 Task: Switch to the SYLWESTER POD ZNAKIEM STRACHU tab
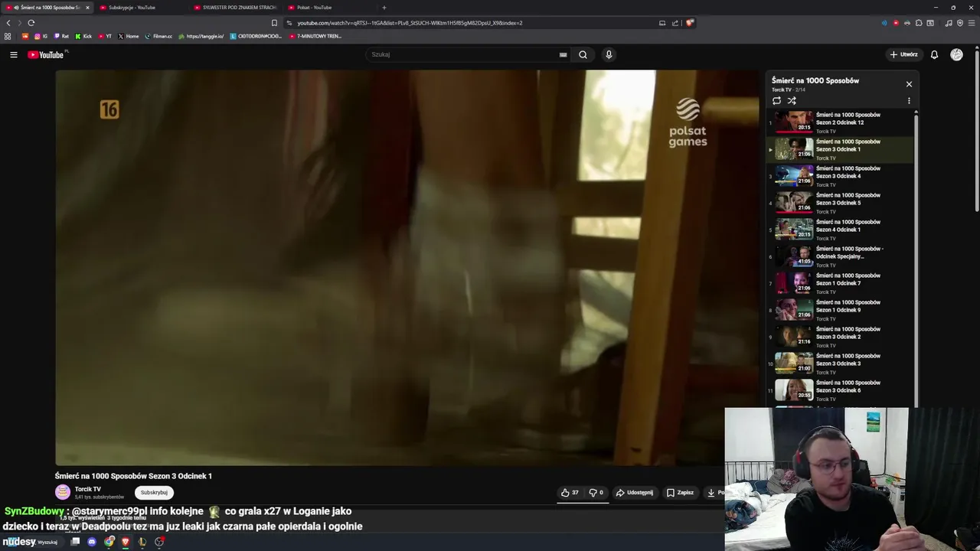(237, 8)
